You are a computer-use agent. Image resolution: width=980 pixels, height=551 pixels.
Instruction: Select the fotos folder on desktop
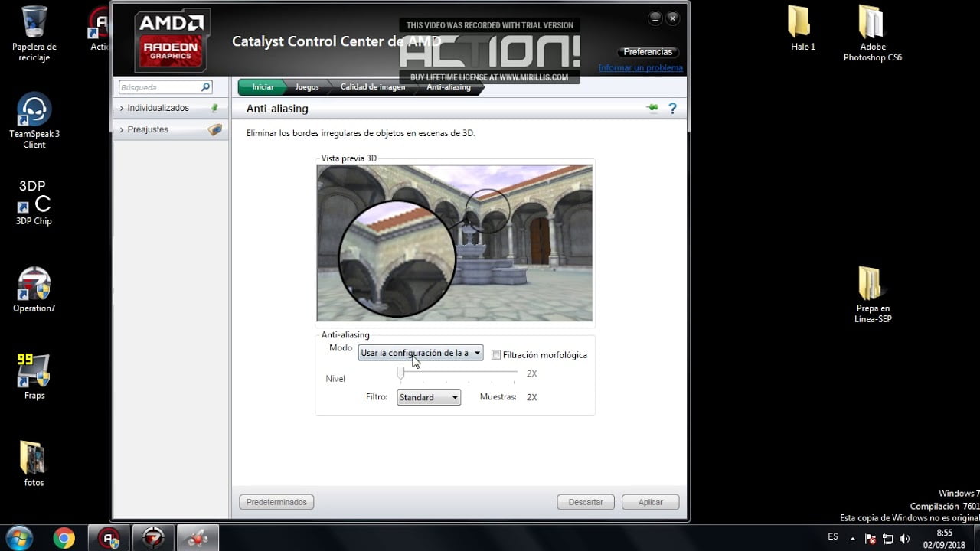(34, 464)
